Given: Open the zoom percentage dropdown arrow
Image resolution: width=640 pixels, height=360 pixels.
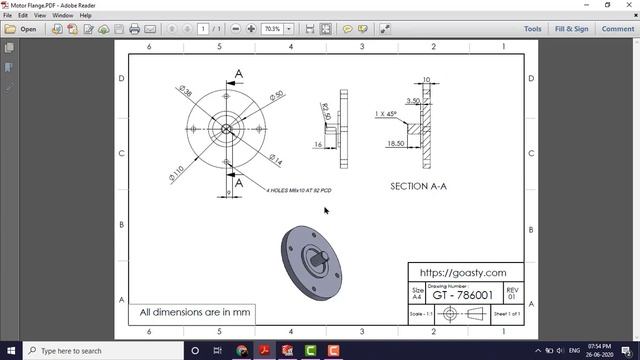Looking at the screenshot, I should [x=289, y=29].
